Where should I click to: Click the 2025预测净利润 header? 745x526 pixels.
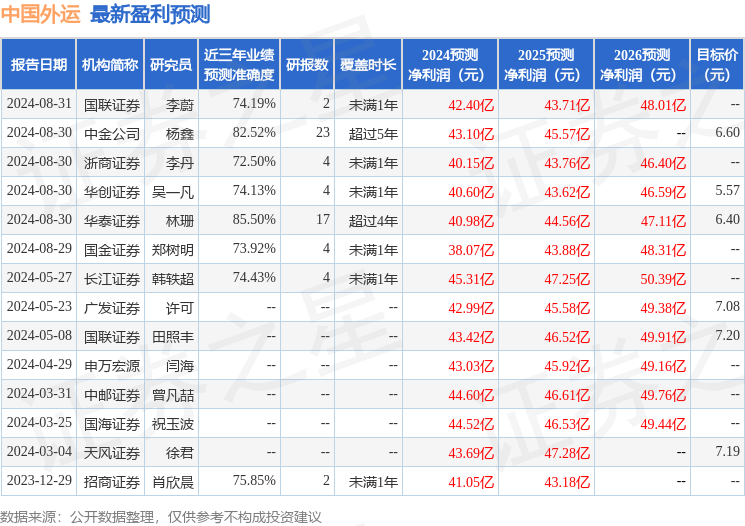click(x=546, y=65)
